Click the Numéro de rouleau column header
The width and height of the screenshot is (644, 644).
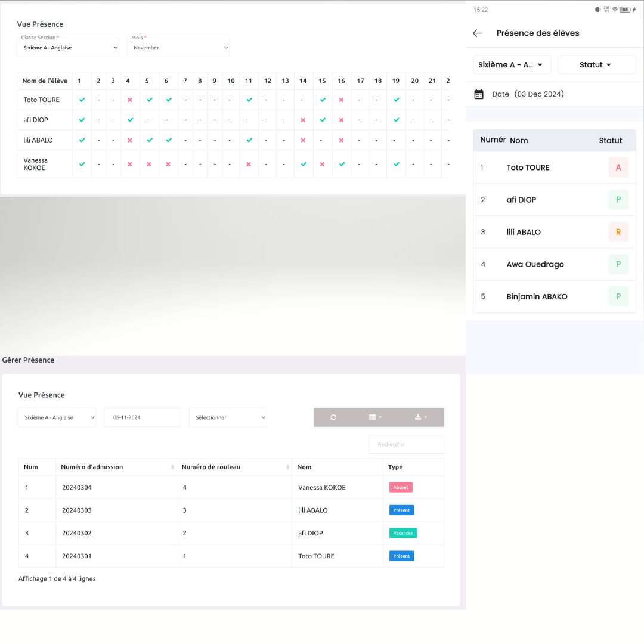click(210, 467)
